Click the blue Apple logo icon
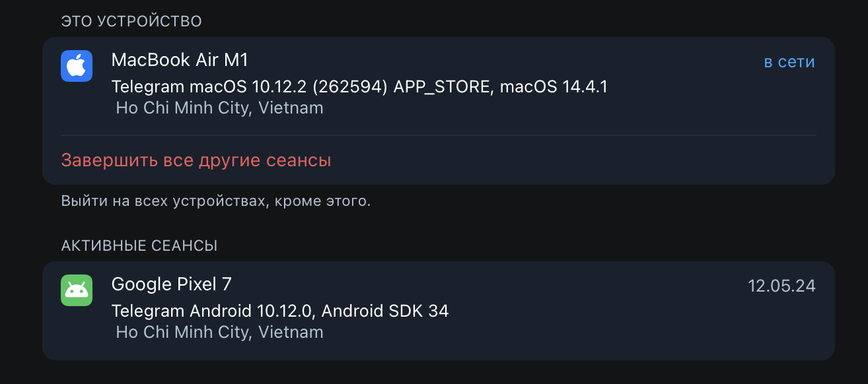868x384 pixels. 77,66
